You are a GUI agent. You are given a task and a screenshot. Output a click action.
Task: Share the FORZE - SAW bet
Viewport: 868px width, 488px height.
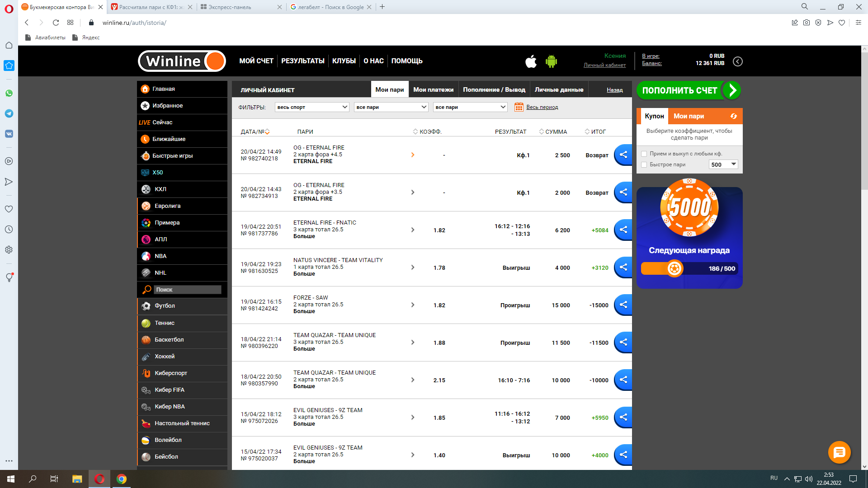[623, 305]
